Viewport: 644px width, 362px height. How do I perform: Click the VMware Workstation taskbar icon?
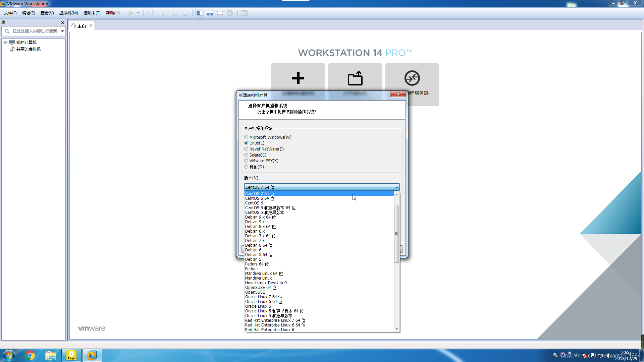pyautogui.click(x=92, y=355)
